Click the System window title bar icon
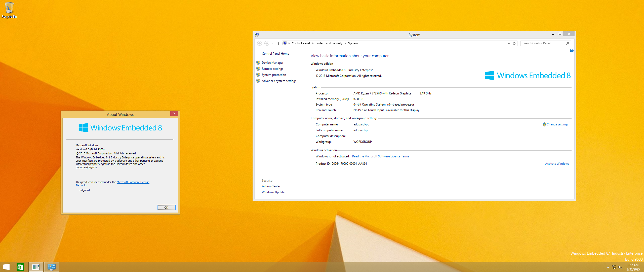Screen dimensions: 644x272 point(257,35)
